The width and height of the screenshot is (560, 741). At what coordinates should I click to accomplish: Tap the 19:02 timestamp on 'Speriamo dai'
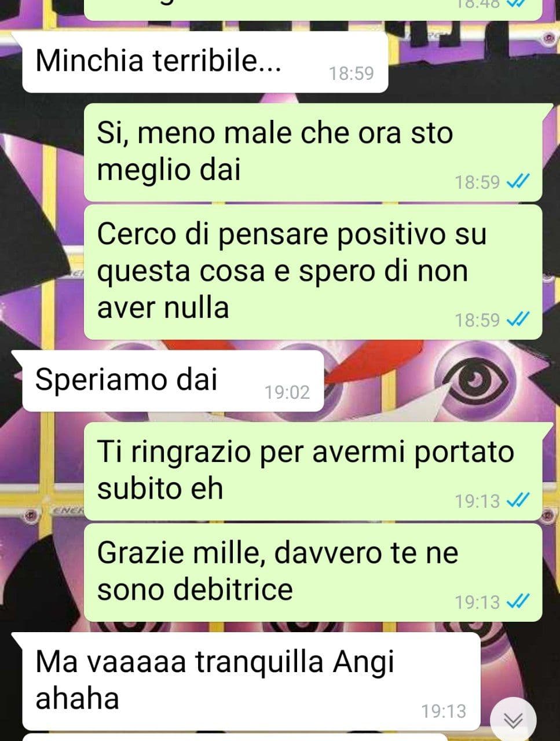tap(287, 392)
